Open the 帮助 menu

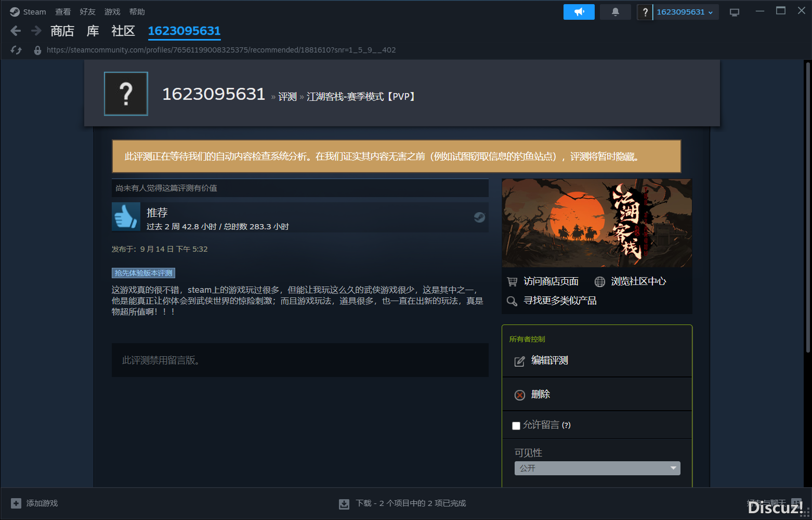click(137, 12)
